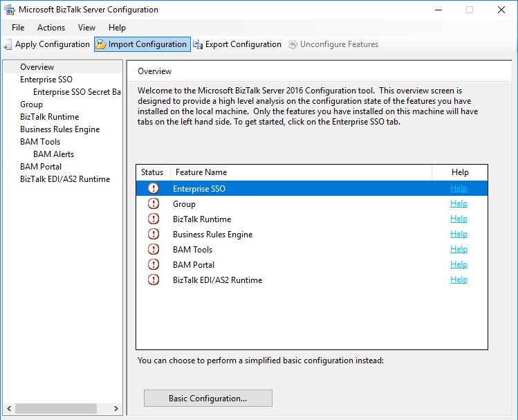The image size is (518, 420).
Task: Select BAM Tools in the left tree
Action: point(40,142)
